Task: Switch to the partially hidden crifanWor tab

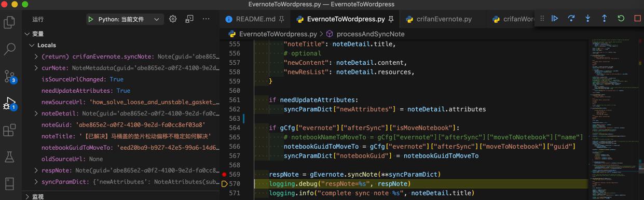Action: pyautogui.click(x=511, y=19)
